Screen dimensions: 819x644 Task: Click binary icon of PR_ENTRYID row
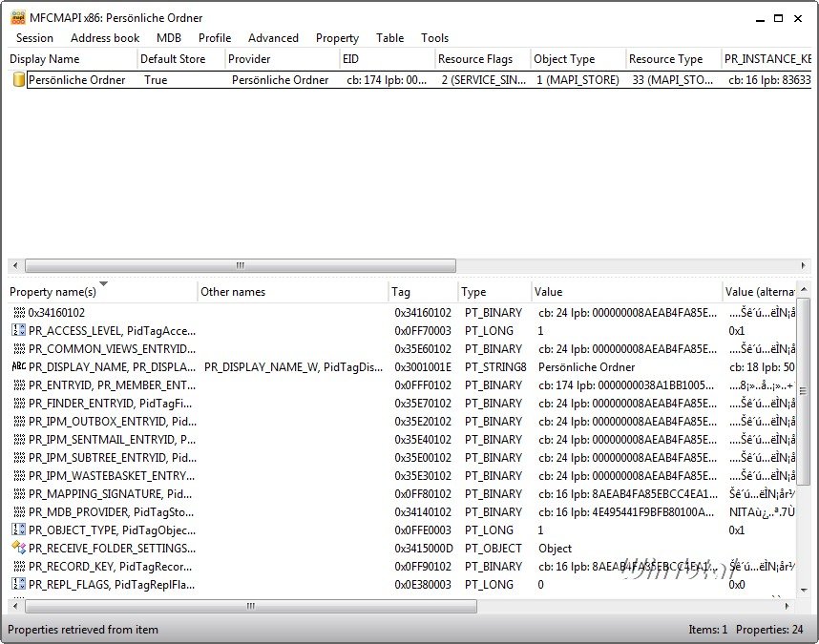(x=19, y=385)
